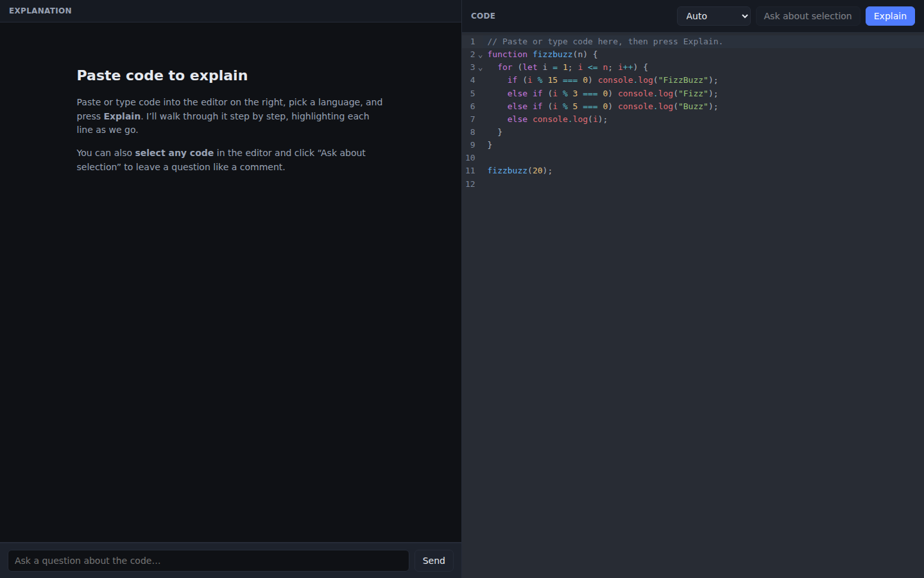Collapse the fold arrow on line 3
924x578 pixels.
(481, 68)
